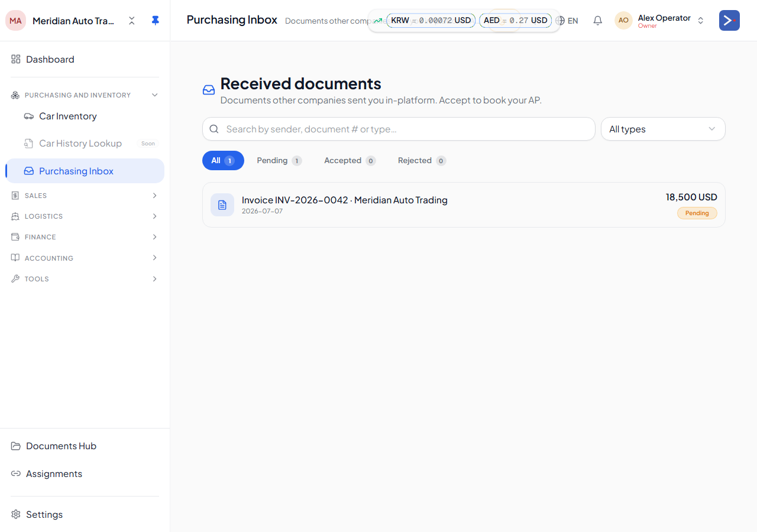Viewport: 757px width, 532px height.
Task: Click the Finance wallet icon
Action: coord(15,237)
